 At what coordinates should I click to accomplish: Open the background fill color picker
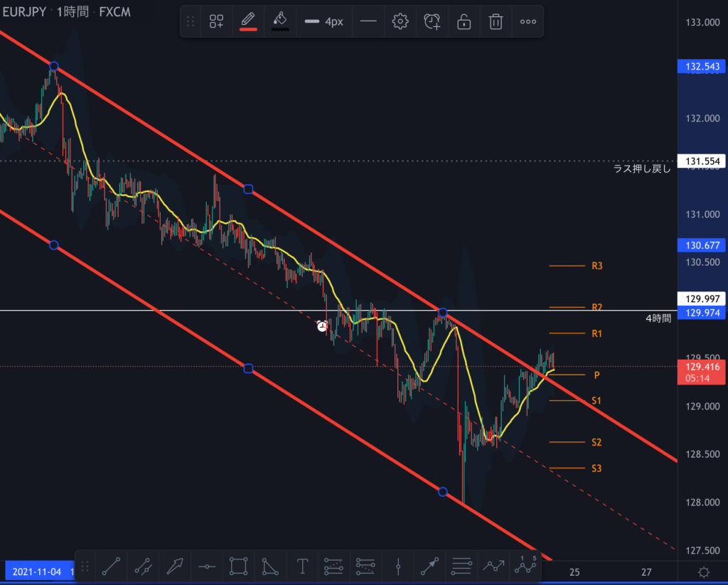point(280,21)
